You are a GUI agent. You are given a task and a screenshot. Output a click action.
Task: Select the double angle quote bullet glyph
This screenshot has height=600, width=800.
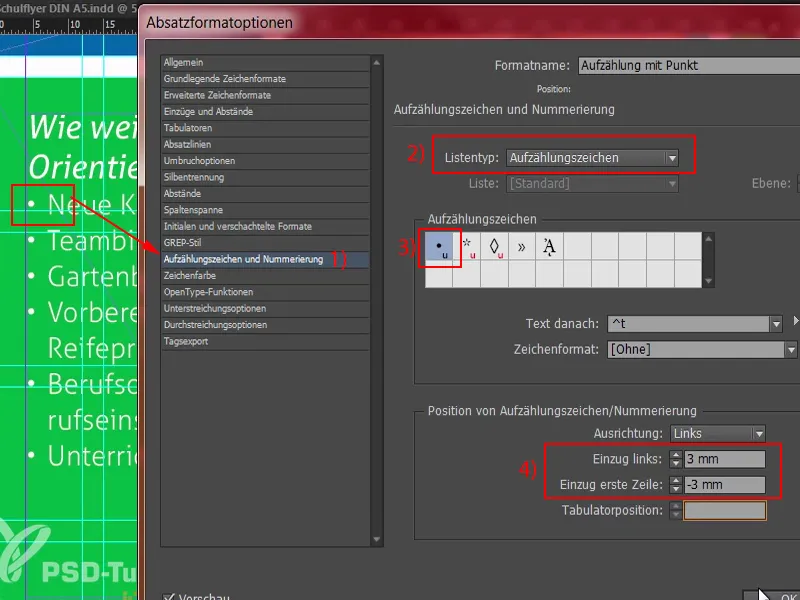521,247
